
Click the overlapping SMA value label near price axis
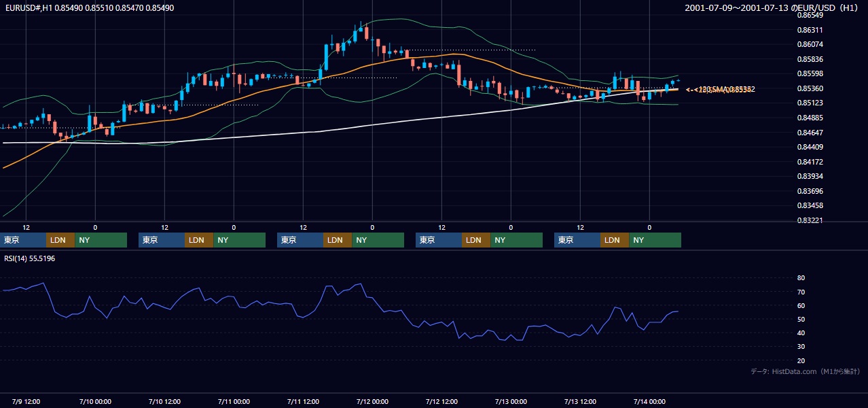[x=720, y=89]
